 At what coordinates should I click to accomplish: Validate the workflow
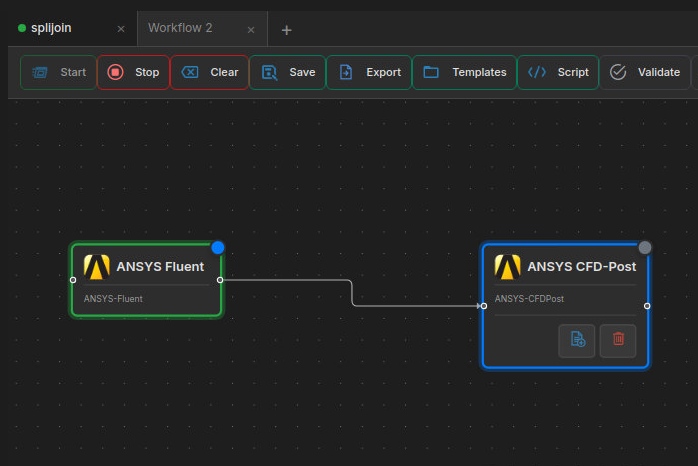pos(645,73)
